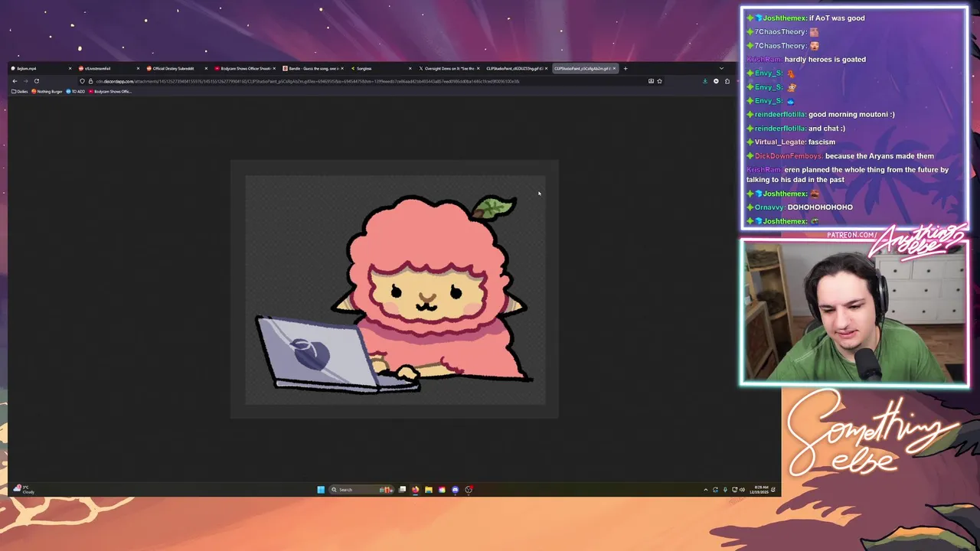Open the TO ADD bookmark
This screenshot has height=551, width=980.
pyautogui.click(x=75, y=91)
